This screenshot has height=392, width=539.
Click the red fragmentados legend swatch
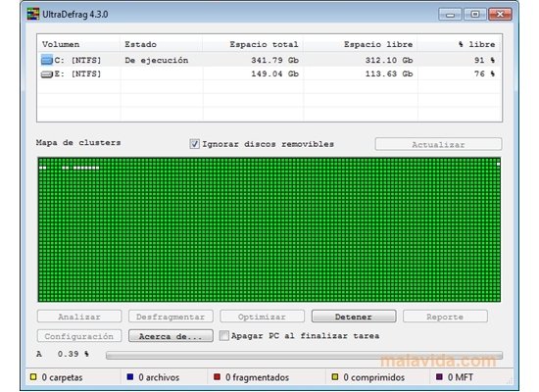(217, 377)
